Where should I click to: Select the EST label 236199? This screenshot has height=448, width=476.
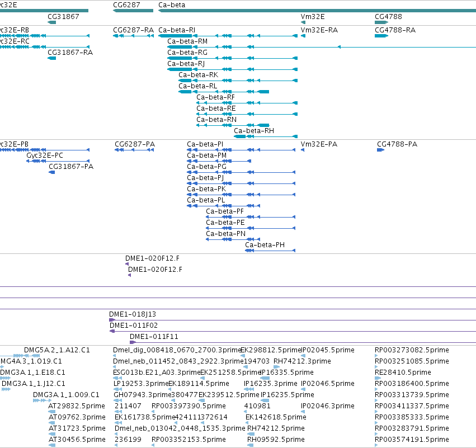coord(128,440)
